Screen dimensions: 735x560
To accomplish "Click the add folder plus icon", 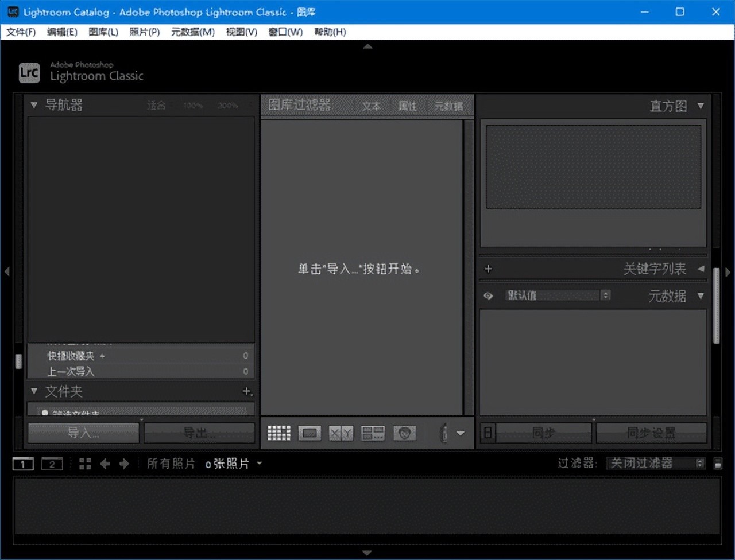I will pyautogui.click(x=247, y=391).
